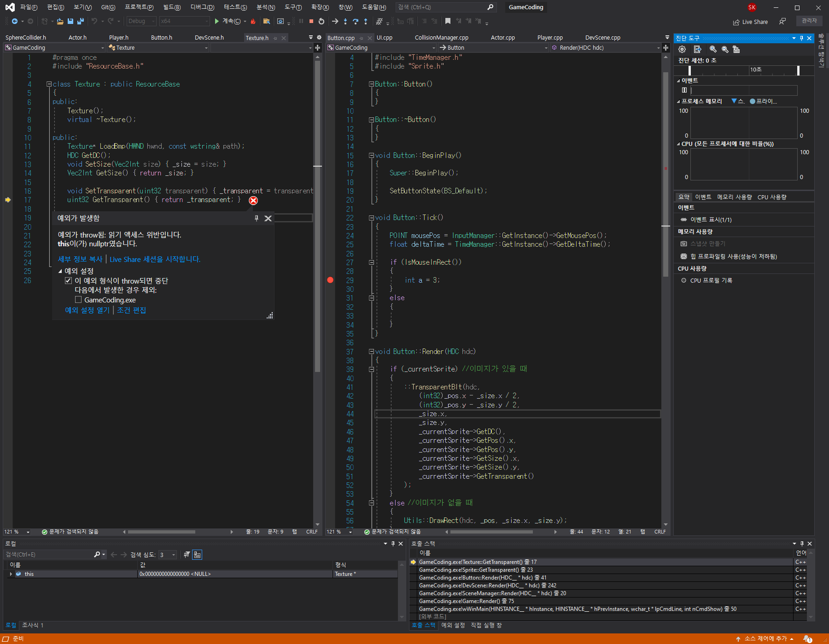The width and height of the screenshot is (829, 644).
Task: Check the GameCoding.exe exclusion checkbox
Action: pos(78,300)
